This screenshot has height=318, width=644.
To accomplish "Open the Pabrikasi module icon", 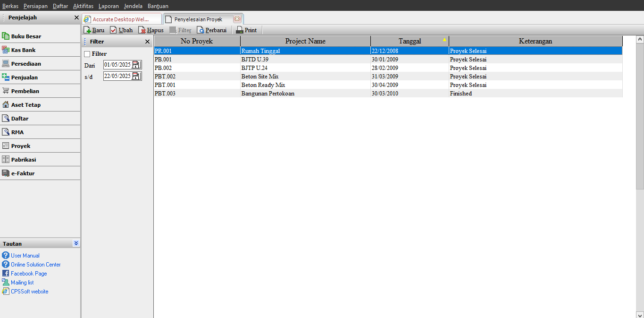I will click(x=6, y=160).
